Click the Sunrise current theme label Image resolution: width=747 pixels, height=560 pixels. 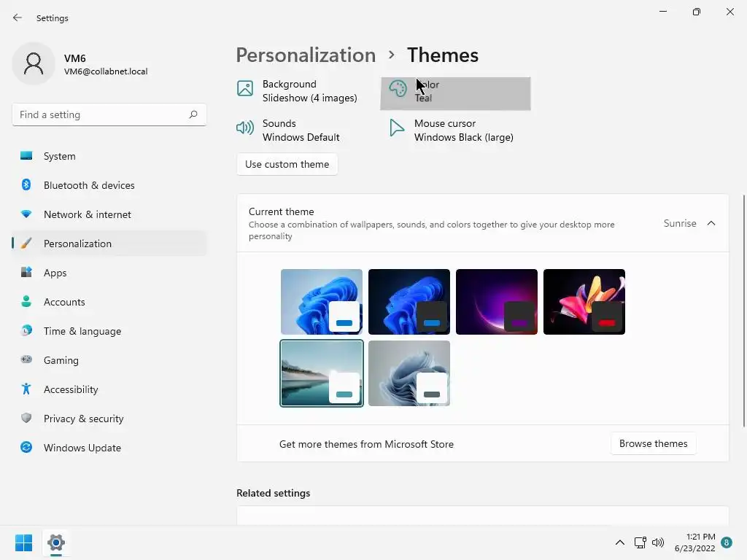680,223
